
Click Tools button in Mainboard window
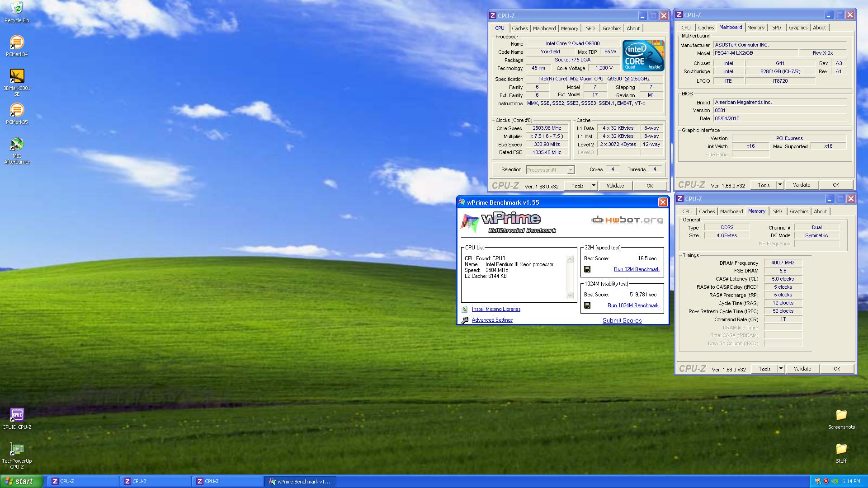point(763,185)
